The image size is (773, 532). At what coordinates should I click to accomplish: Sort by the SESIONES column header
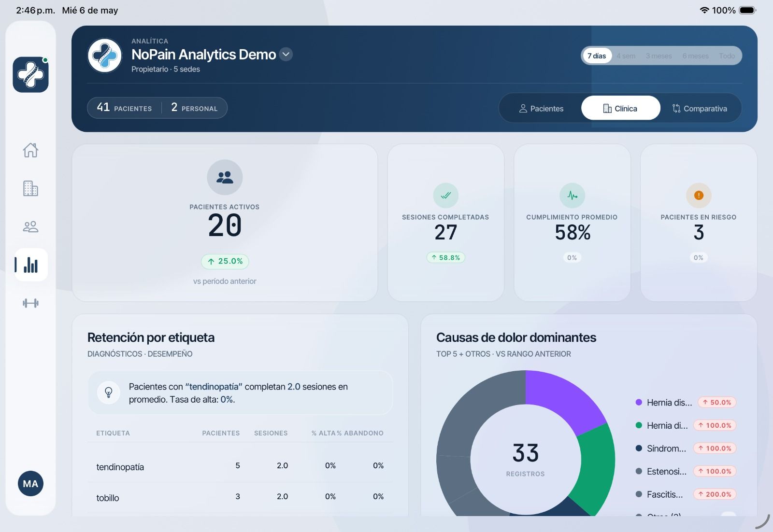click(271, 433)
